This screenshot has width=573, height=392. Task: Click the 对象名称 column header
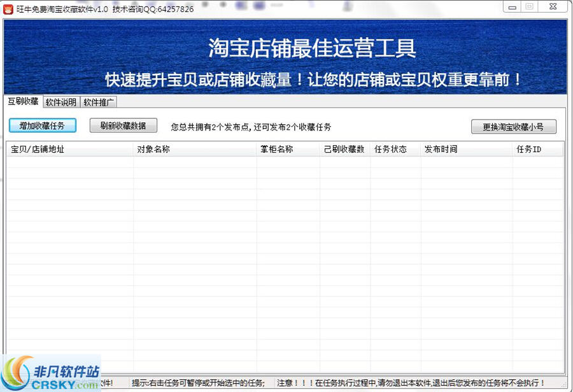click(195, 149)
